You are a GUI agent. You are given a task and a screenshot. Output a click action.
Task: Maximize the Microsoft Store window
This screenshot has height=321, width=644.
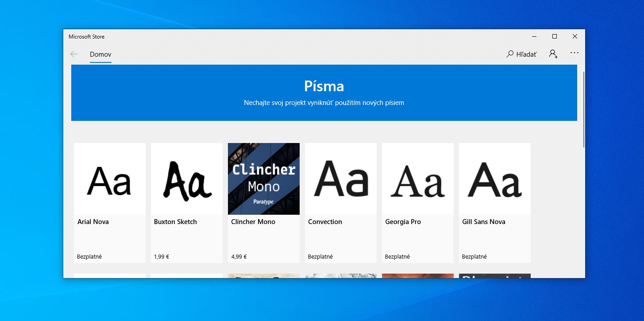tap(555, 37)
